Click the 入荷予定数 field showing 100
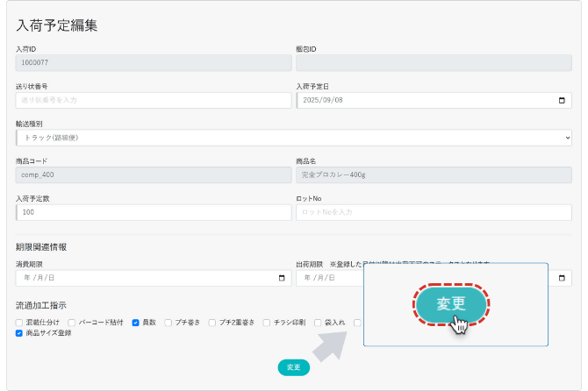Viewport: 588px width, 391px height. [x=154, y=212]
